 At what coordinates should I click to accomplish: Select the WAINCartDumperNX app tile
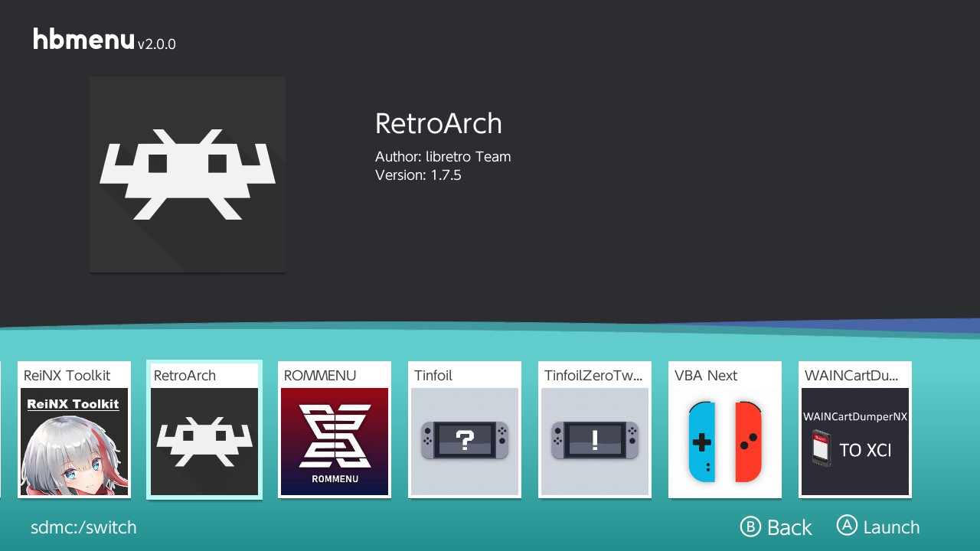coord(855,429)
